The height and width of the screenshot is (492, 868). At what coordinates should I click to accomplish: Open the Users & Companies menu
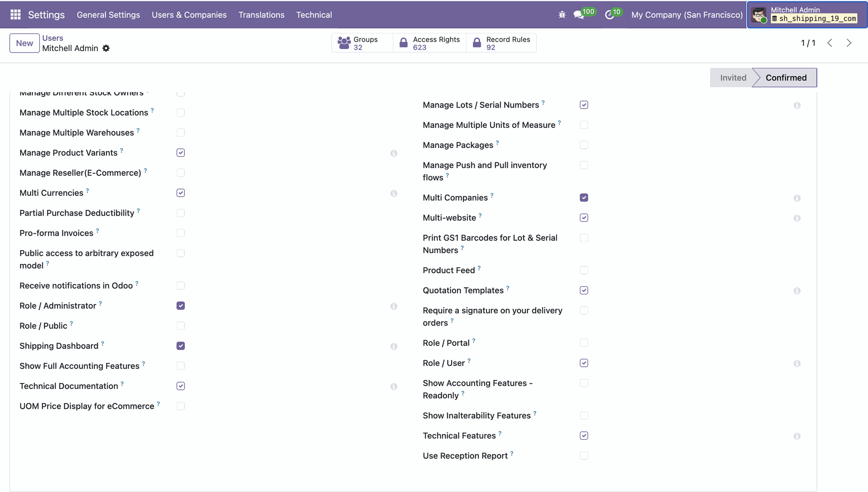[x=189, y=15]
